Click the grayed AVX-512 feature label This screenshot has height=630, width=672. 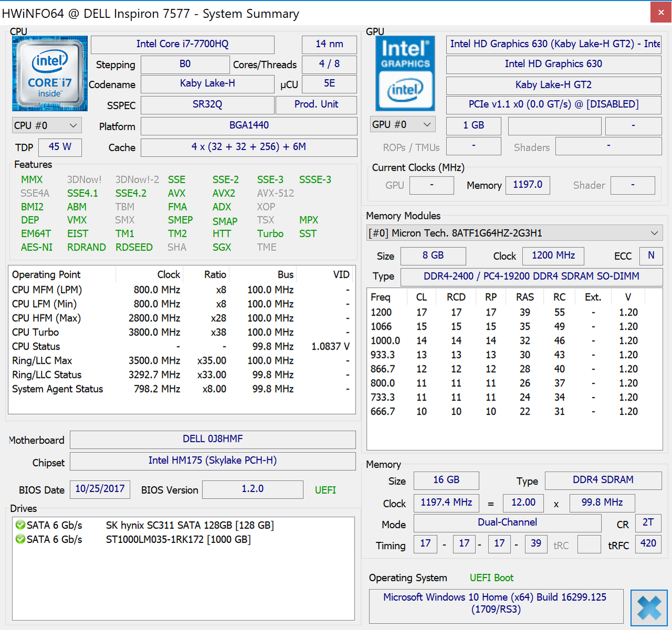tap(275, 193)
